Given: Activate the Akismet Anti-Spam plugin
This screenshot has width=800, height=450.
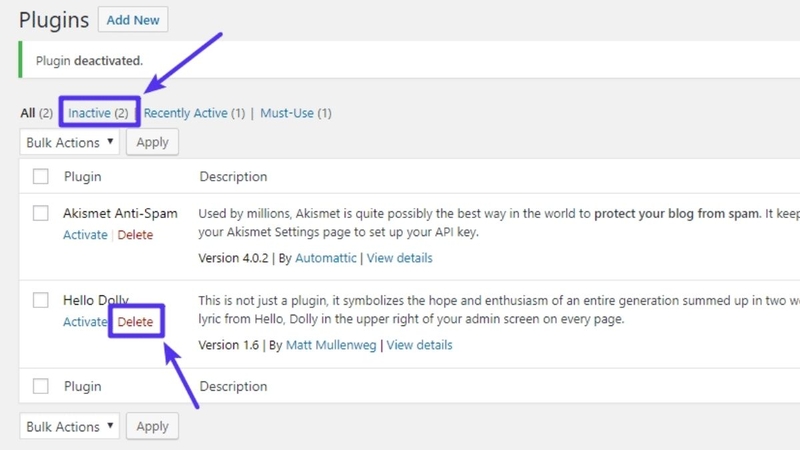Looking at the screenshot, I should (x=85, y=235).
